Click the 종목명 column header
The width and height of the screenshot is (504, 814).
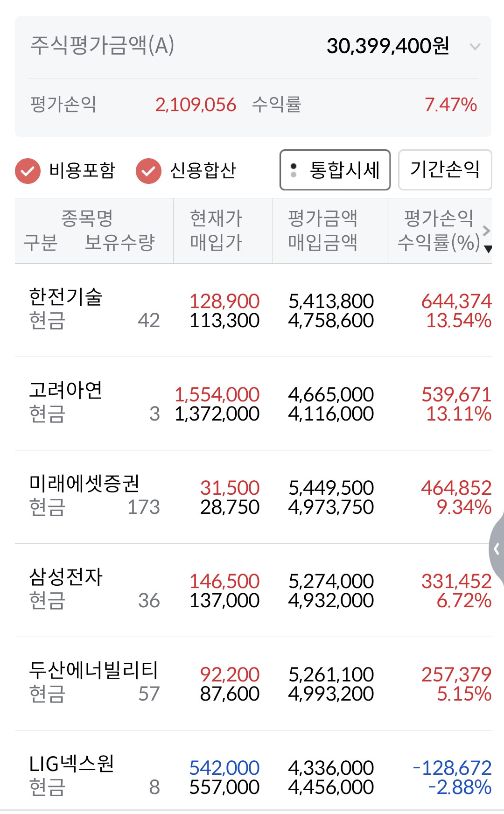[x=87, y=218]
